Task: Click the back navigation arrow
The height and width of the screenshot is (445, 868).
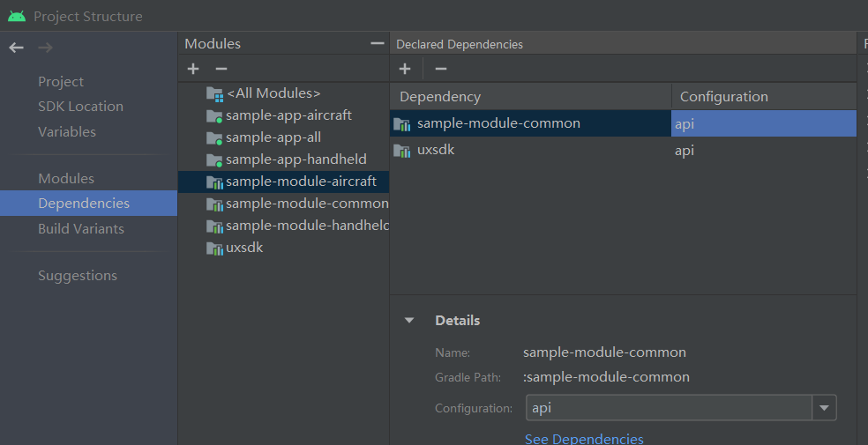Action: (x=16, y=48)
